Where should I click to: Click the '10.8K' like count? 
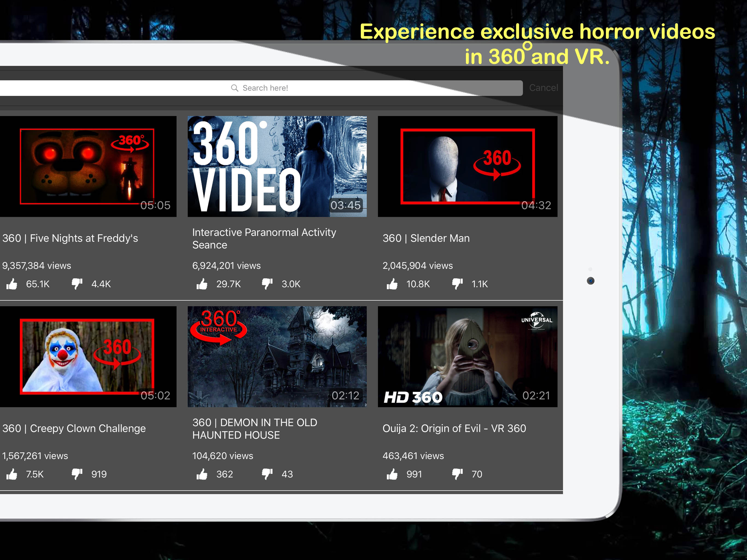pos(418,284)
